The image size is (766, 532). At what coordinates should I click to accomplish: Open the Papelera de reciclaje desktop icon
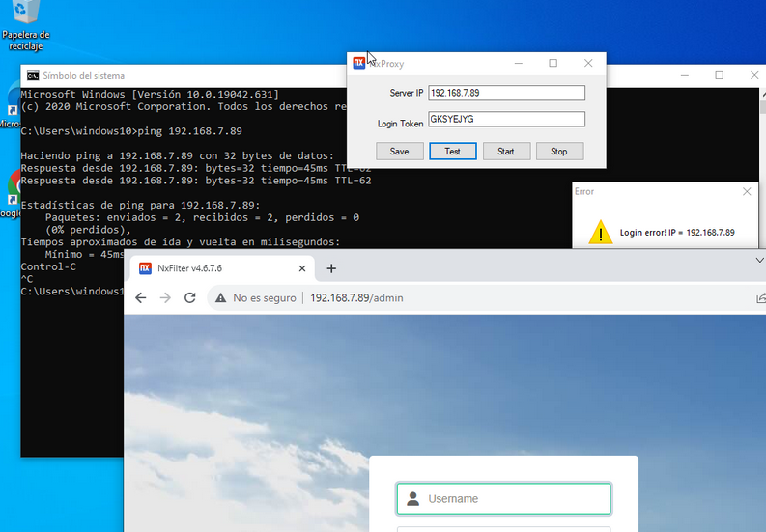point(25,19)
